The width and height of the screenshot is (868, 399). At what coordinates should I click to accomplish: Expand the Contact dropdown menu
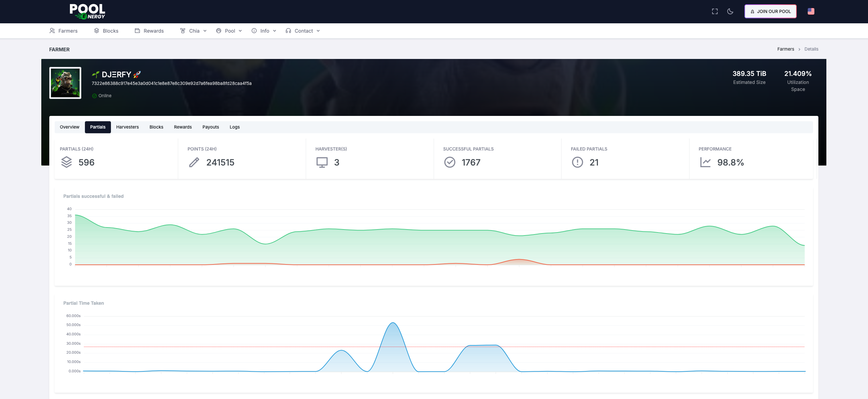(x=303, y=31)
